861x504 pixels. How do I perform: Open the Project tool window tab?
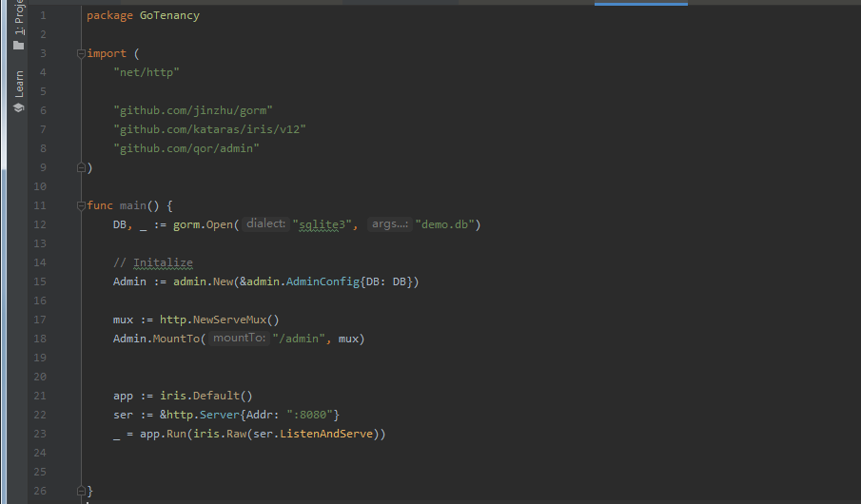(19, 17)
